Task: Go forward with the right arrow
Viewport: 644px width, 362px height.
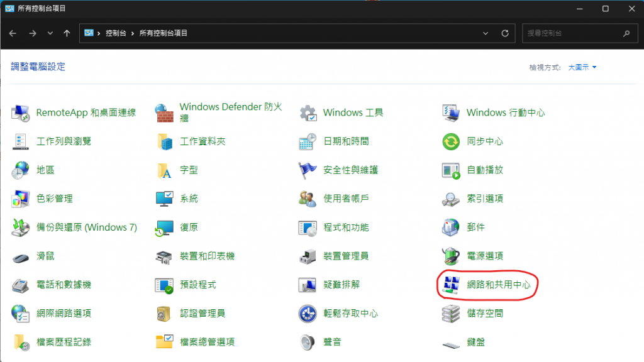Action: (x=33, y=33)
